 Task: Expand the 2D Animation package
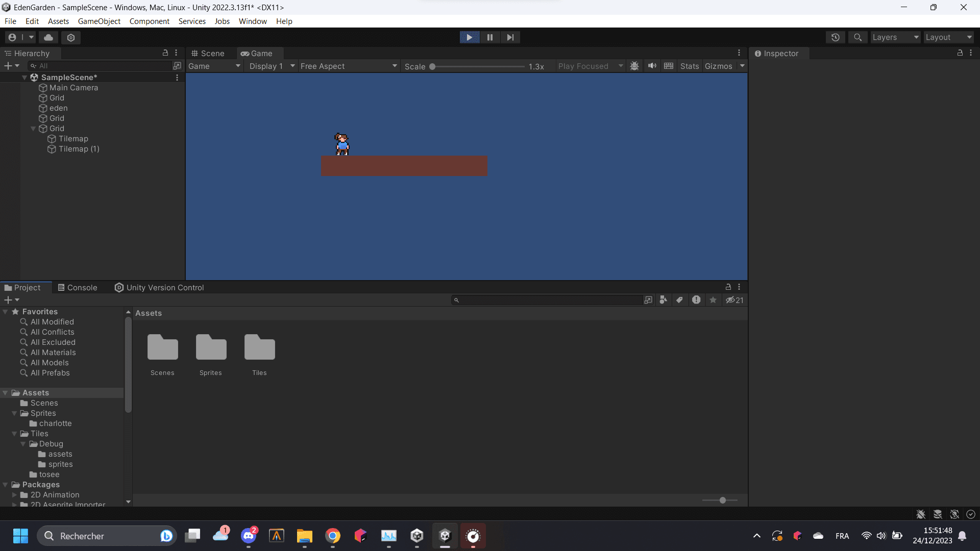[14, 495]
